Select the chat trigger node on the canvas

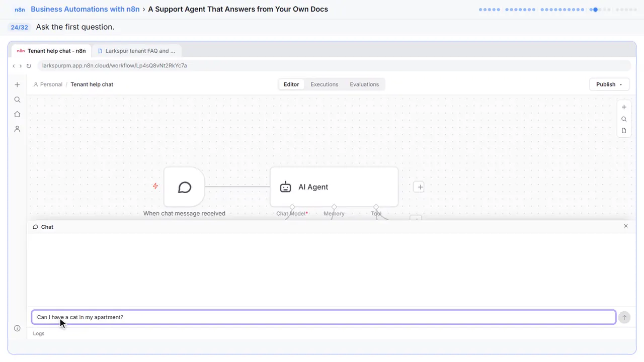pos(185,187)
